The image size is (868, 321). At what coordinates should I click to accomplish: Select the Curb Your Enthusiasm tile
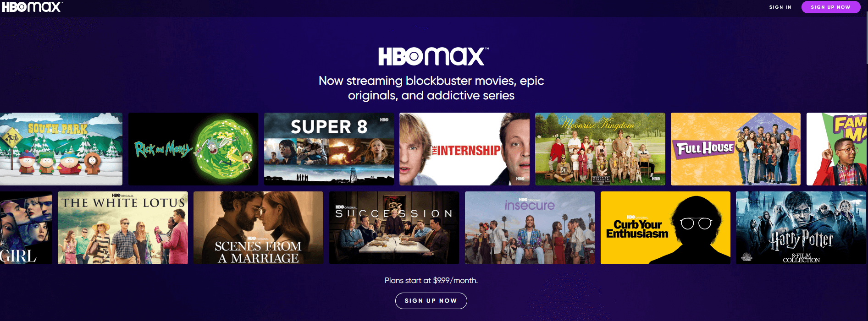[665, 228]
